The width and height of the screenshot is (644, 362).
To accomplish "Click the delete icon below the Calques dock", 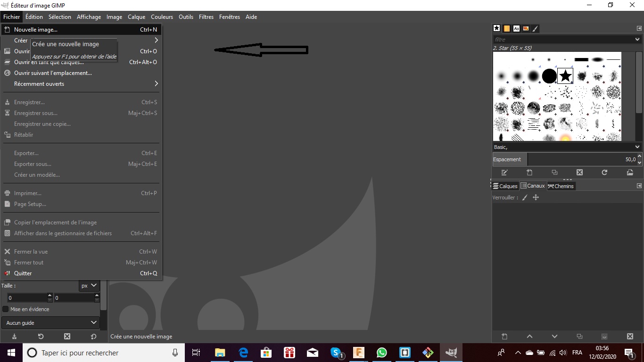I will 630,337.
